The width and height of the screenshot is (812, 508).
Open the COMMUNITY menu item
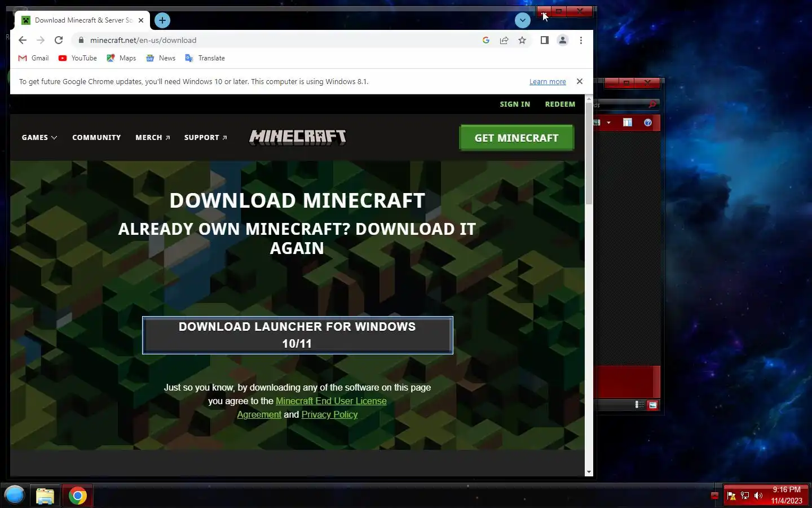[96, 138]
